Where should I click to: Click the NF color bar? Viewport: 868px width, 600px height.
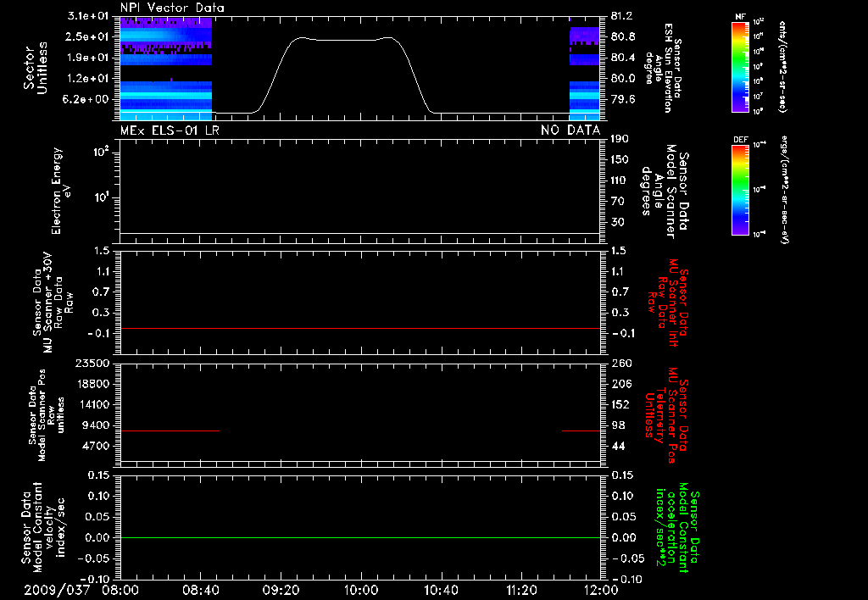tap(741, 66)
